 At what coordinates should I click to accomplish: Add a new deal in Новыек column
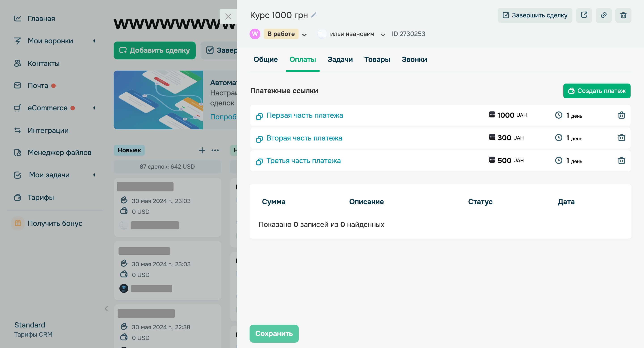pos(202,150)
